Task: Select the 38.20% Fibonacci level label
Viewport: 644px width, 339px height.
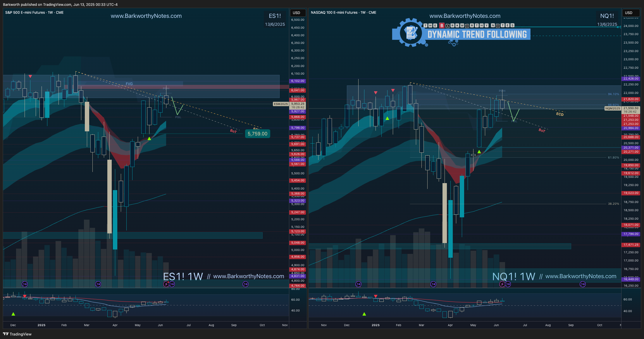Action: click(613, 204)
